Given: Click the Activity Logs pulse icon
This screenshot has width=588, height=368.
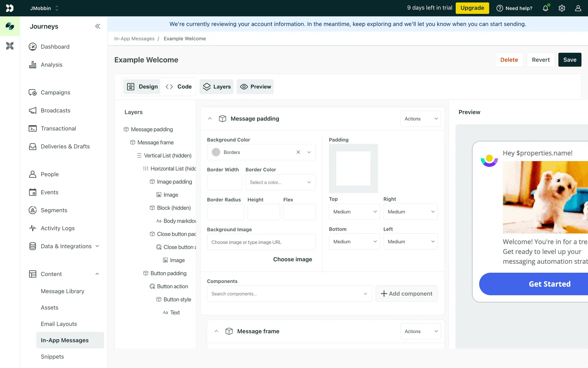Looking at the screenshot, I should pyautogui.click(x=32, y=228).
